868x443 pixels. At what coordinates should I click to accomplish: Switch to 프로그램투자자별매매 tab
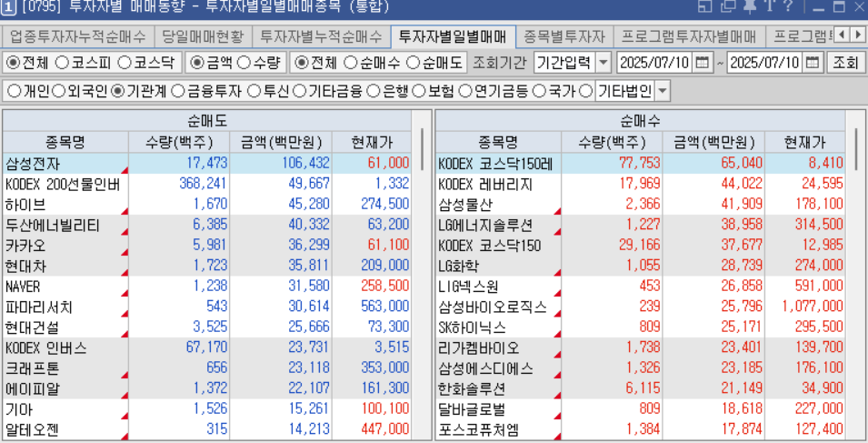(x=689, y=37)
